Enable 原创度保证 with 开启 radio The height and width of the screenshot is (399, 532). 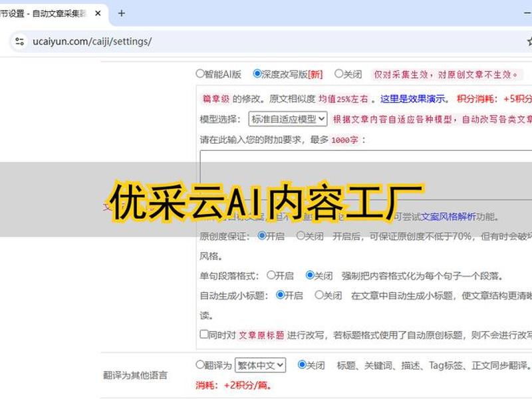261,235
